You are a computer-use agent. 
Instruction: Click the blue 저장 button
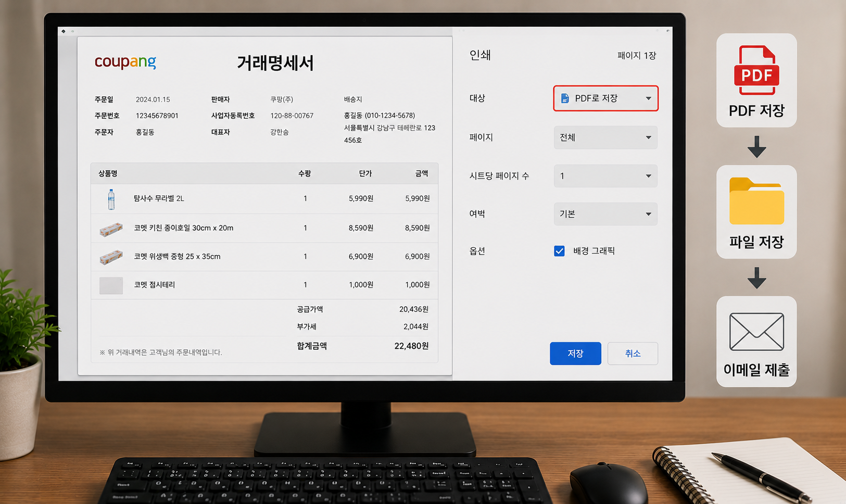tap(575, 354)
